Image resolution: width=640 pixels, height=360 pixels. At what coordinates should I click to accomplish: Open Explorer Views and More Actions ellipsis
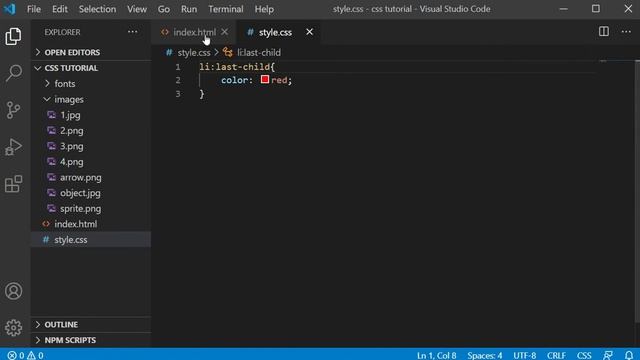[x=133, y=31]
